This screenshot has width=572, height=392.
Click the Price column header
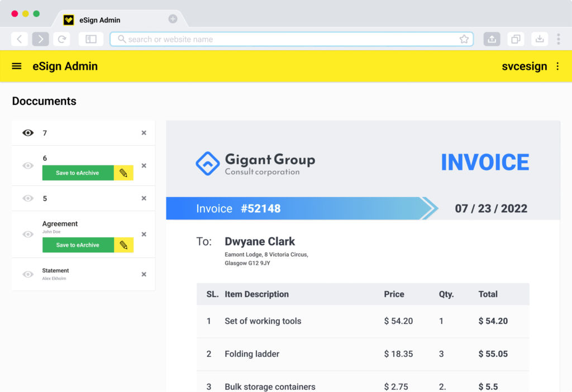tap(394, 294)
